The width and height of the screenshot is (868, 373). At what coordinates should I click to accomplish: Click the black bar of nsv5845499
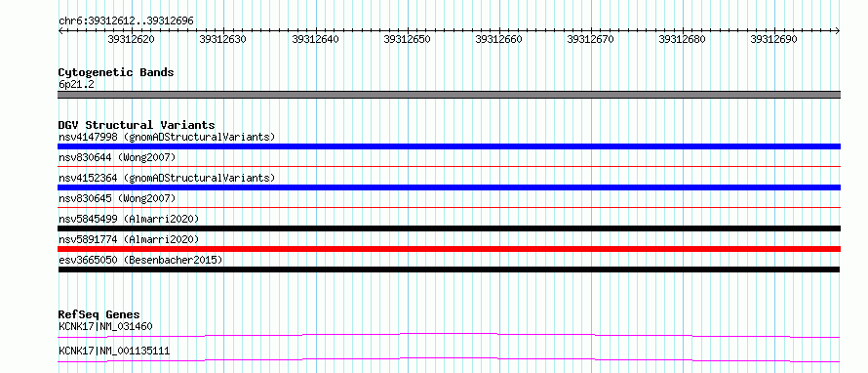point(449,228)
